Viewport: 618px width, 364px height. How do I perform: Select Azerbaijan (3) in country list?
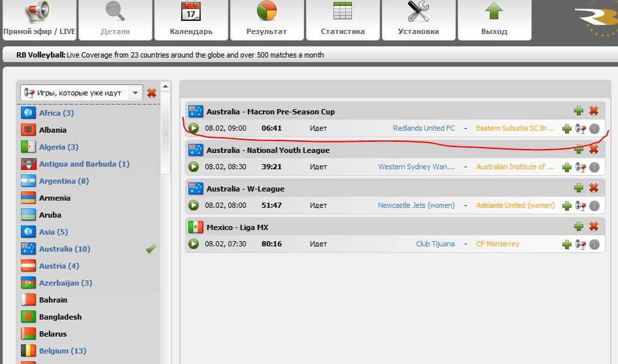click(x=65, y=282)
